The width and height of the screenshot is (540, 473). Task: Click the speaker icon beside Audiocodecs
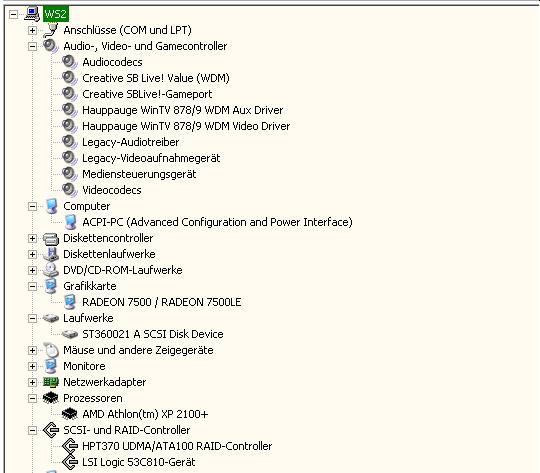tap(70, 62)
